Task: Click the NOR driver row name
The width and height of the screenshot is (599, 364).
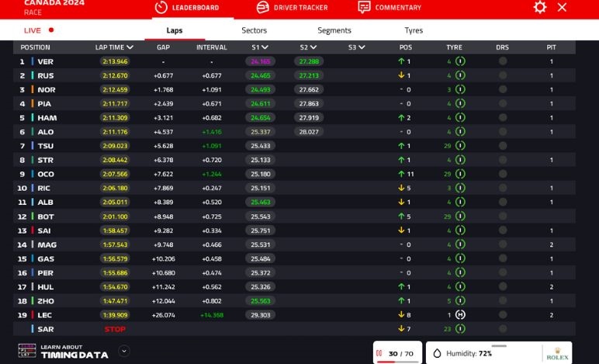Action: point(46,90)
